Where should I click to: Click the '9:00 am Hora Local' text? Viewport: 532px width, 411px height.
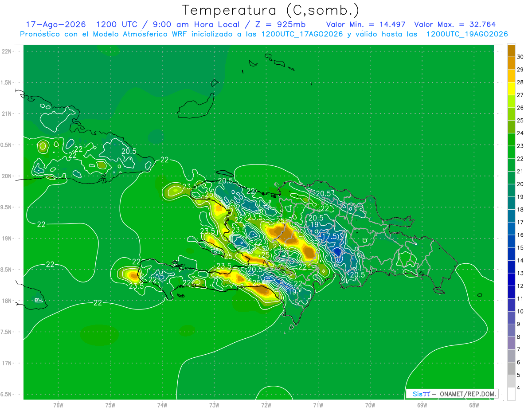pos(196,24)
